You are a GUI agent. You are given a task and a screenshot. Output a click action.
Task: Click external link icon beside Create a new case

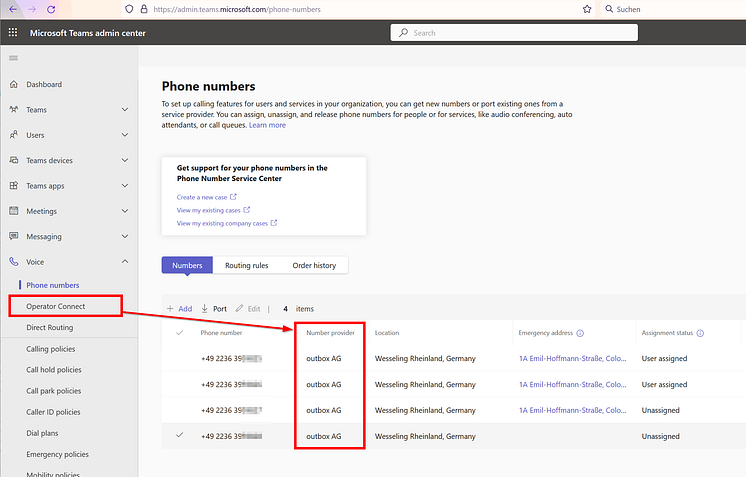tap(233, 196)
